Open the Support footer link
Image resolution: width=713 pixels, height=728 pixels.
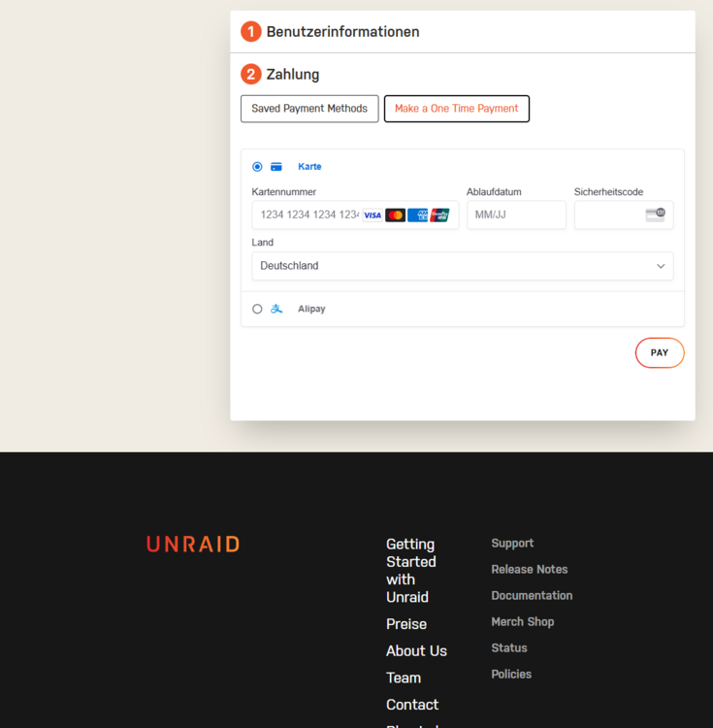pos(512,544)
